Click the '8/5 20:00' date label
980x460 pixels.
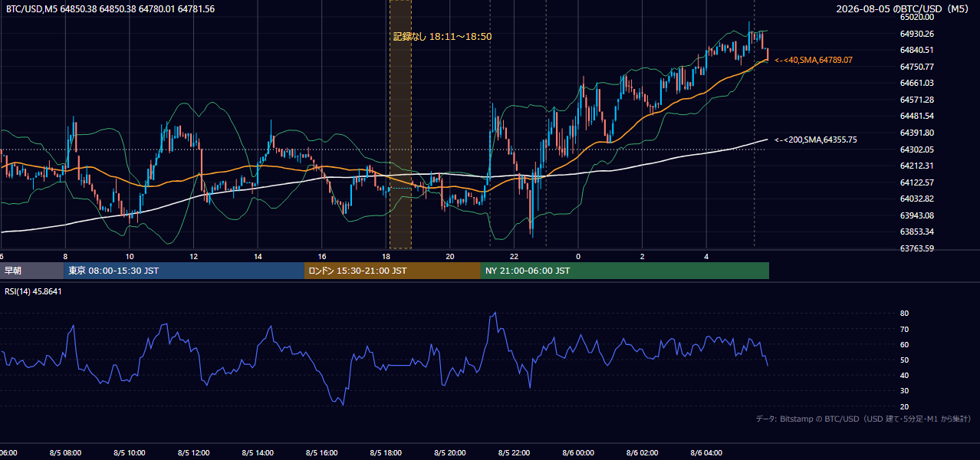450,453
